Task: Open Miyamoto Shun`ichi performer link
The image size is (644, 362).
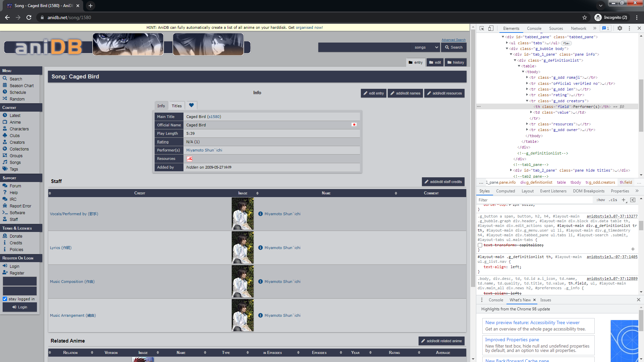Action: click(204, 150)
